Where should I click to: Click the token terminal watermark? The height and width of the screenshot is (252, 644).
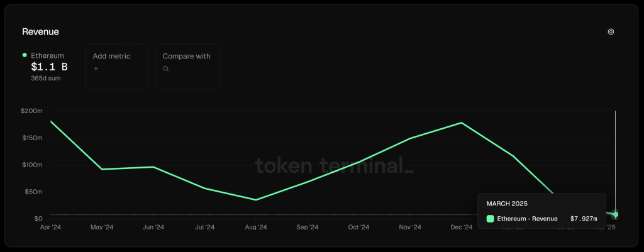(x=334, y=165)
